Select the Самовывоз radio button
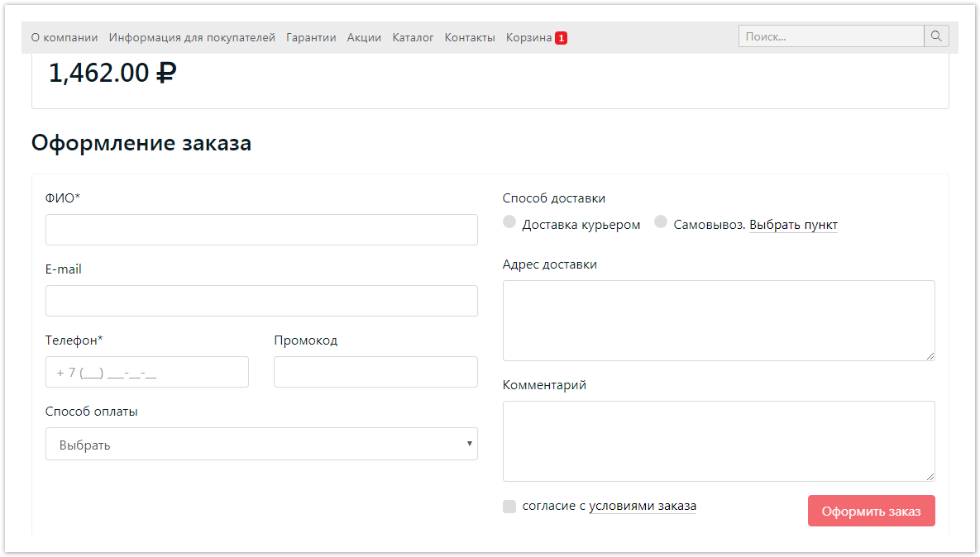The width and height of the screenshot is (980, 557). [661, 221]
